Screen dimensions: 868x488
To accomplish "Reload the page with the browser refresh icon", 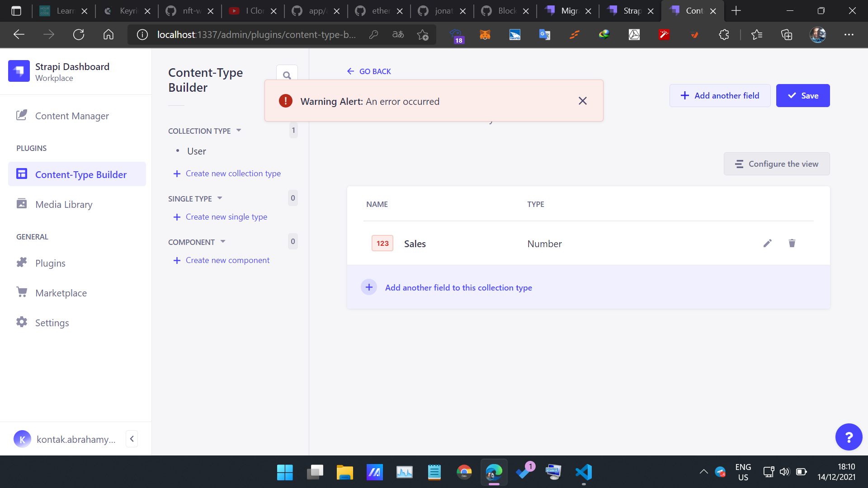I will tap(79, 34).
